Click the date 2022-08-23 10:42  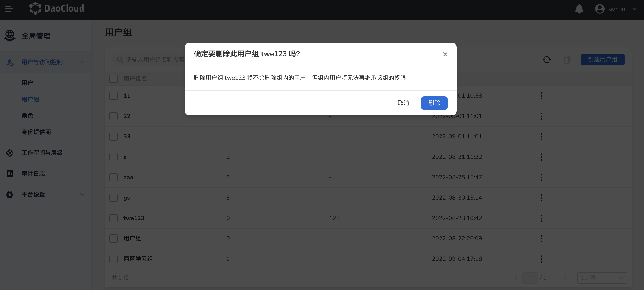point(457,218)
